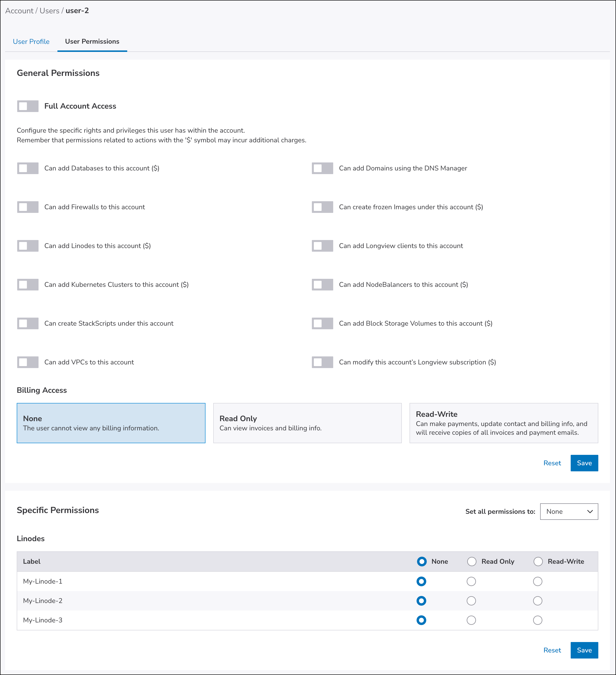Set My-Linode-3 to Read Only

tap(471, 620)
